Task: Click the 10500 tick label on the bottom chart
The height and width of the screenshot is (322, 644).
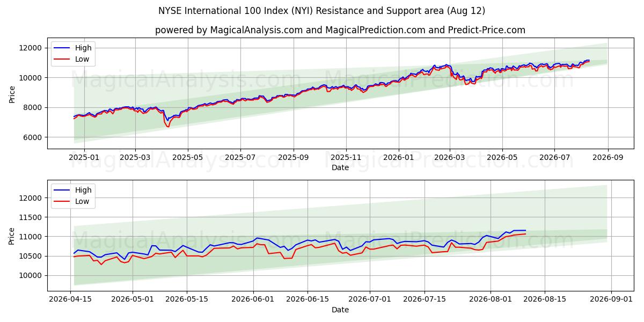Action: 31,256
